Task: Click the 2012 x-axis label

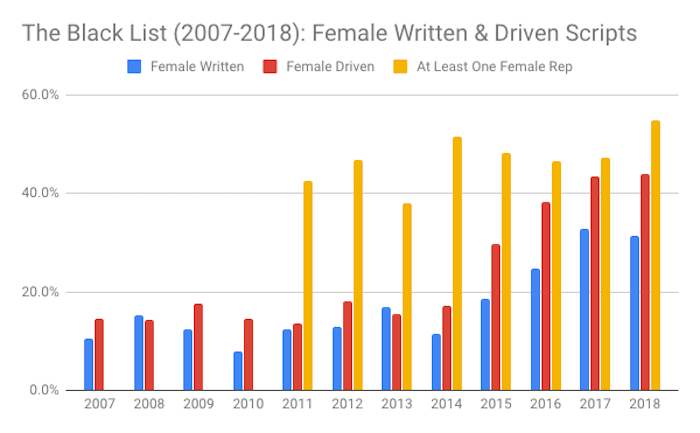Action: (x=347, y=404)
